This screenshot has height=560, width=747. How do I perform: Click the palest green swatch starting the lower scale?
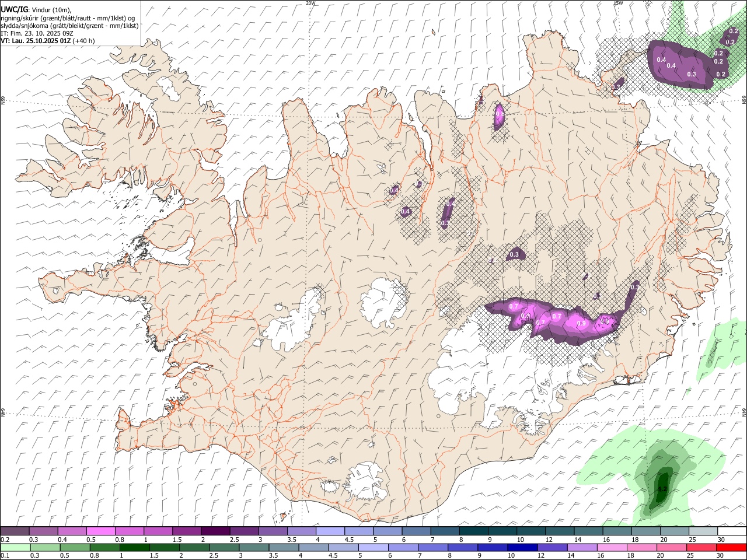pos(15,547)
